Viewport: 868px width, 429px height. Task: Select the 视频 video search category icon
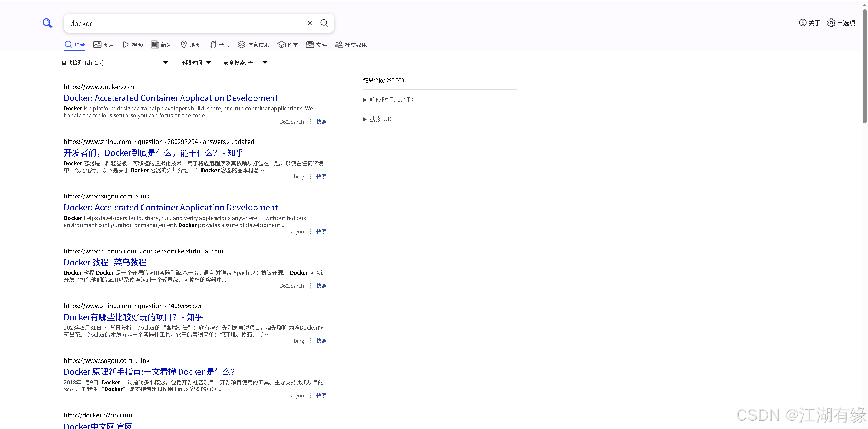pyautogui.click(x=126, y=44)
